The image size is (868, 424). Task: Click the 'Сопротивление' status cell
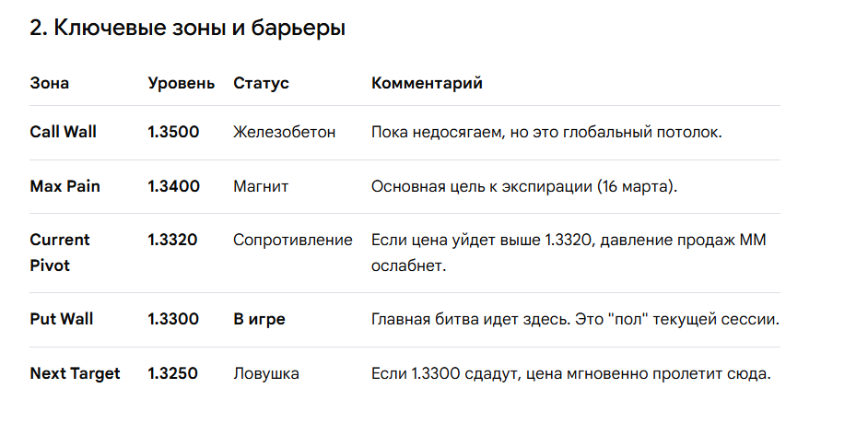292,240
